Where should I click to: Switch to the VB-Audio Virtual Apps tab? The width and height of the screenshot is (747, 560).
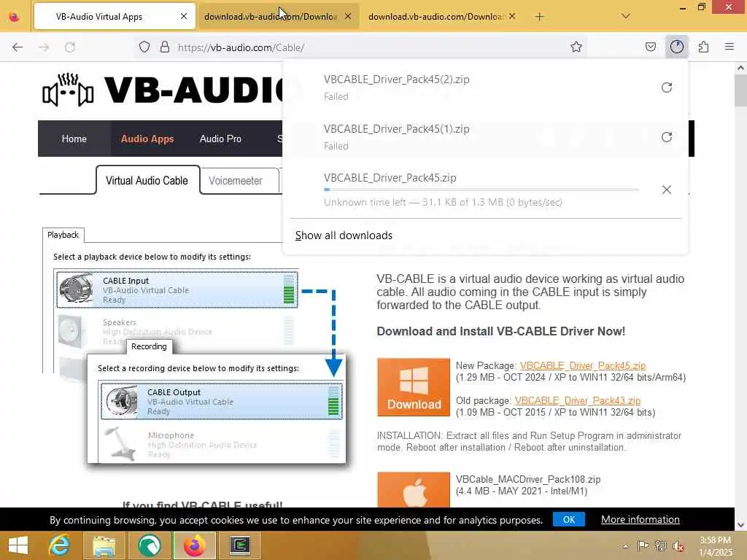(115, 17)
